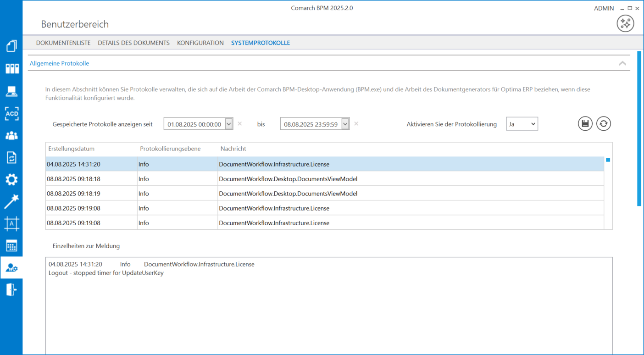Select the 08.08.2025 09:18:18 log row

point(73,179)
